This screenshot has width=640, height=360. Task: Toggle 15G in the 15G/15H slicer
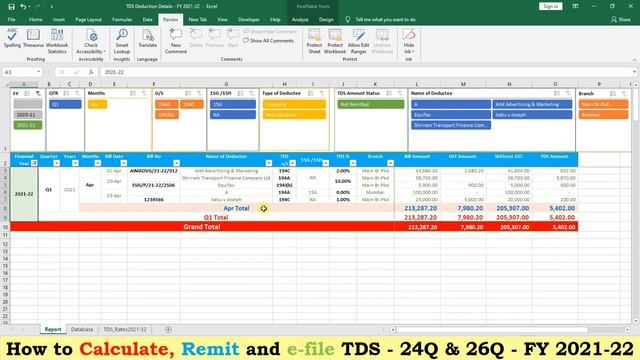click(233, 104)
